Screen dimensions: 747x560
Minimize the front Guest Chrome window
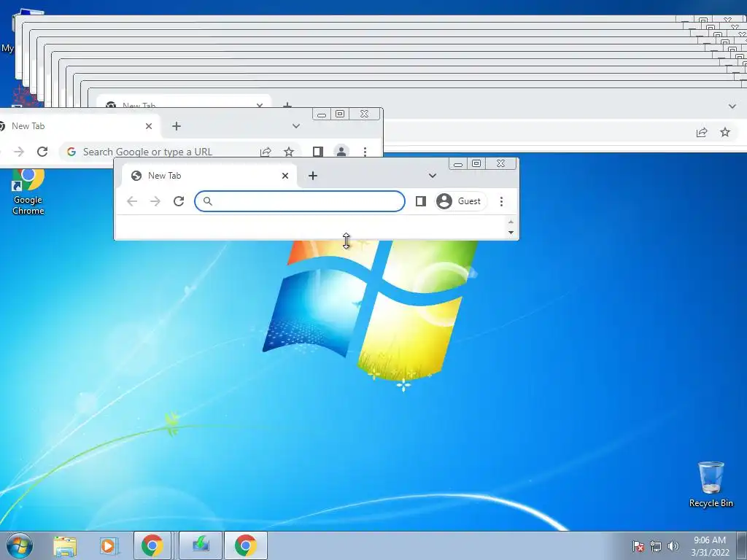coord(458,164)
